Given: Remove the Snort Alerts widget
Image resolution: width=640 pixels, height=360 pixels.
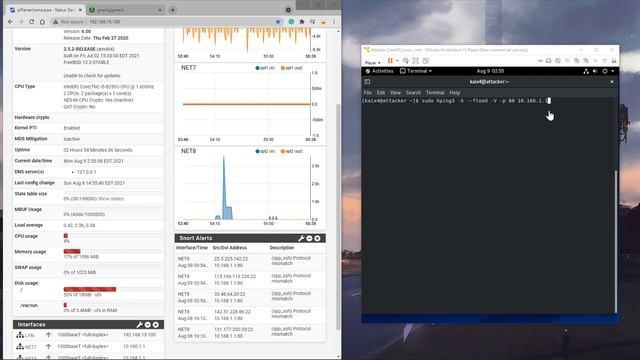Looking at the screenshot, I should (x=318, y=238).
